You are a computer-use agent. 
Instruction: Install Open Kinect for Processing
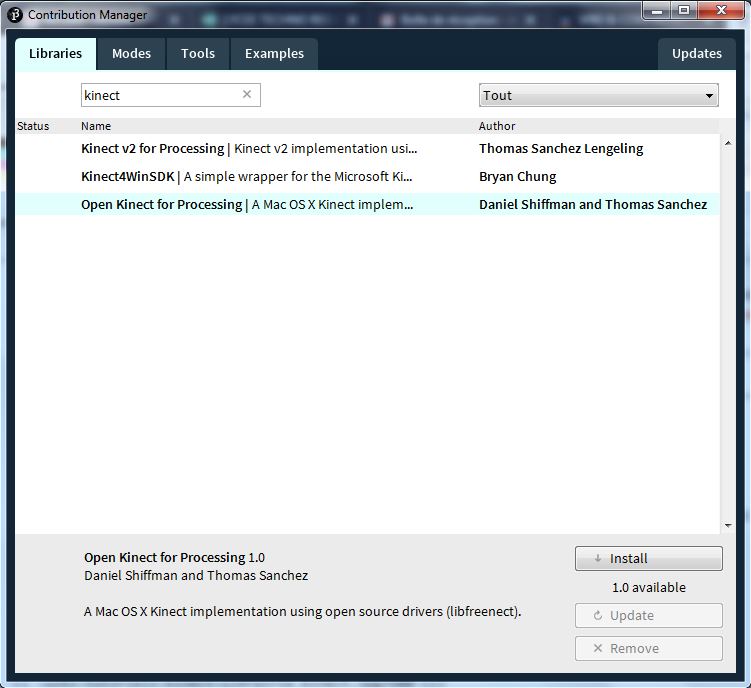[x=648, y=558]
